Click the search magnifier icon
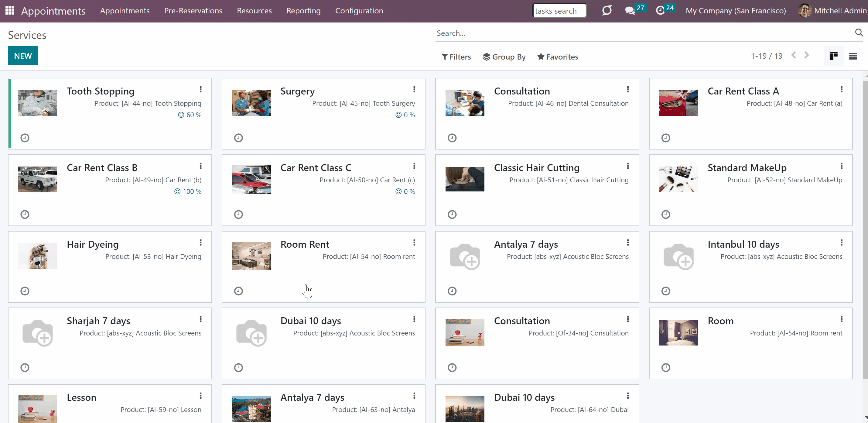 click(x=859, y=33)
